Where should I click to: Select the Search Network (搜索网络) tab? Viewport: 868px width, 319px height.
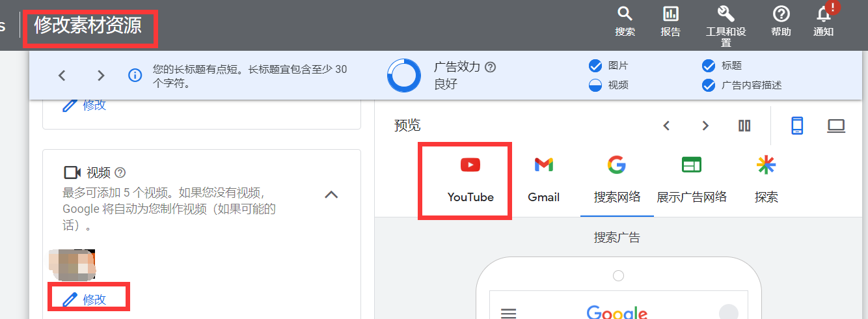pos(617,180)
